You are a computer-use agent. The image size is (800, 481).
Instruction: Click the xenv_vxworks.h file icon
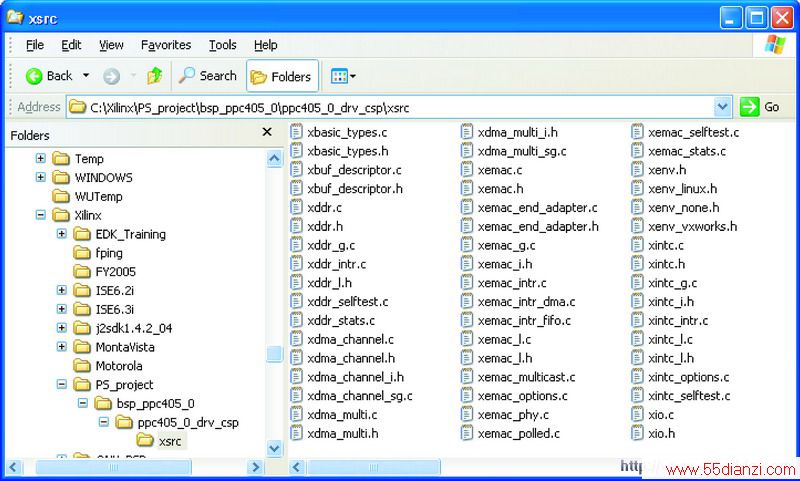click(x=637, y=226)
